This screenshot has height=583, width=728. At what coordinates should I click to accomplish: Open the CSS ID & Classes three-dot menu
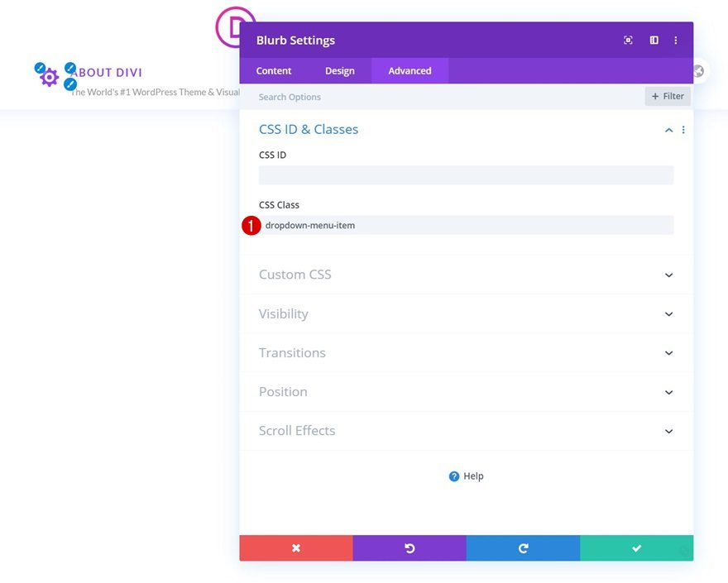(683, 129)
